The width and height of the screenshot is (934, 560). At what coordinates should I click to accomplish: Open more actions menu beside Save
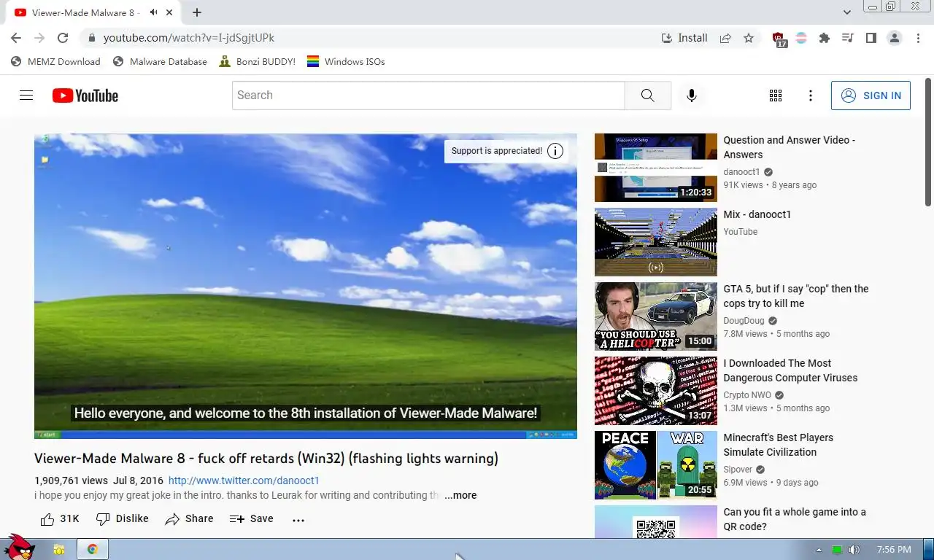pyautogui.click(x=298, y=520)
